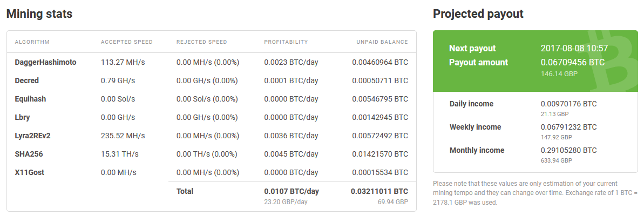Select the Decred algorithm name
The width and height of the screenshot is (644, 222).
[26, 80]
